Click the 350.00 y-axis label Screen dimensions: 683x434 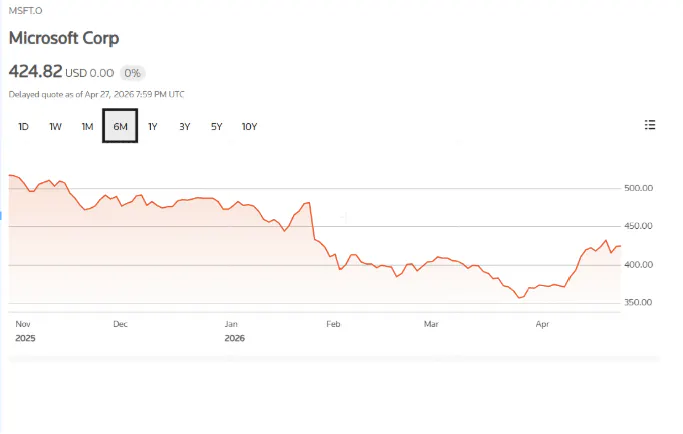(638, 302)
